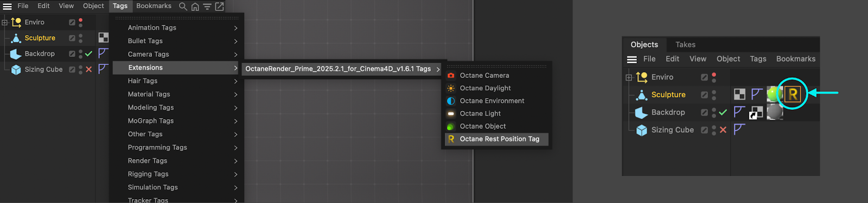Toggle Sizing Cube layer checkbox in left panel
This screenshot has width=868, height=203.
pos(72,69)
